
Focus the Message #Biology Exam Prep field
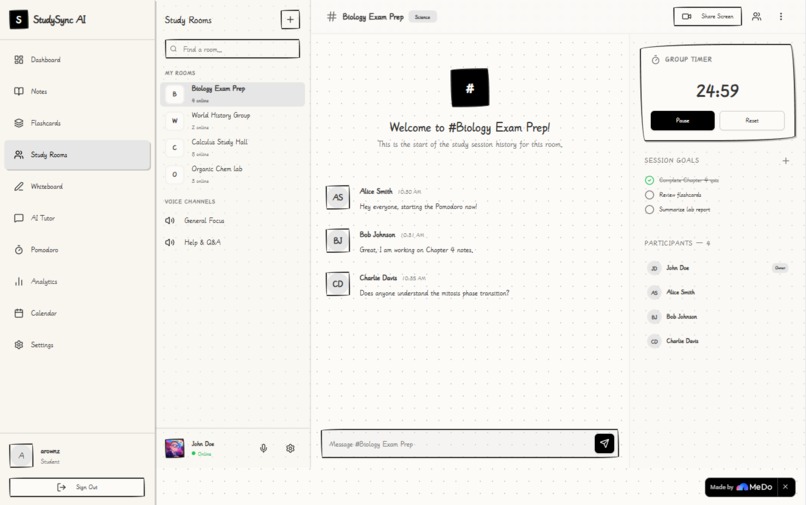pos(457,444)
